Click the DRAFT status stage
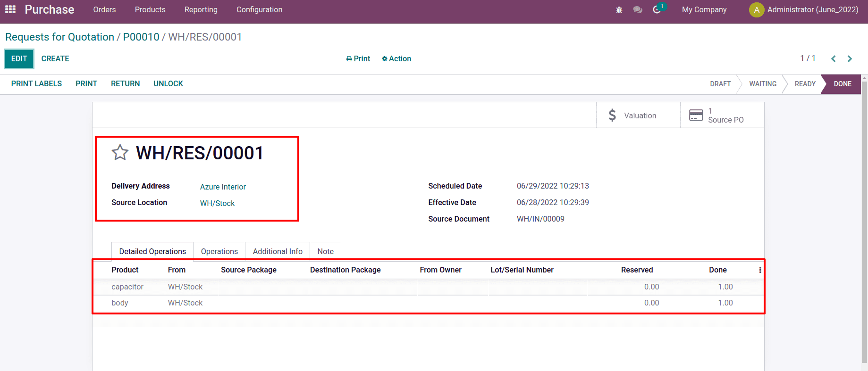 click(720, 84)
